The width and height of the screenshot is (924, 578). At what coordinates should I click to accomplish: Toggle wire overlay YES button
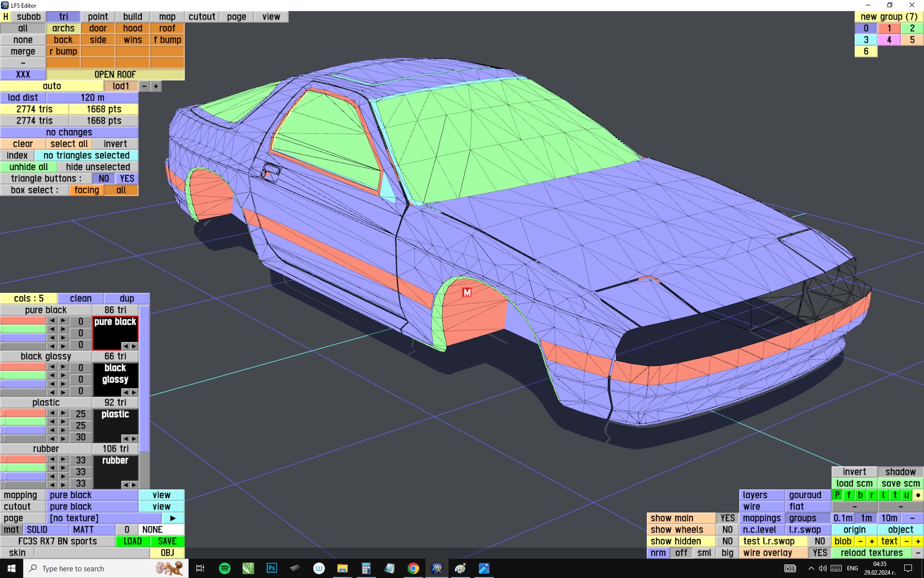(820, 553)
